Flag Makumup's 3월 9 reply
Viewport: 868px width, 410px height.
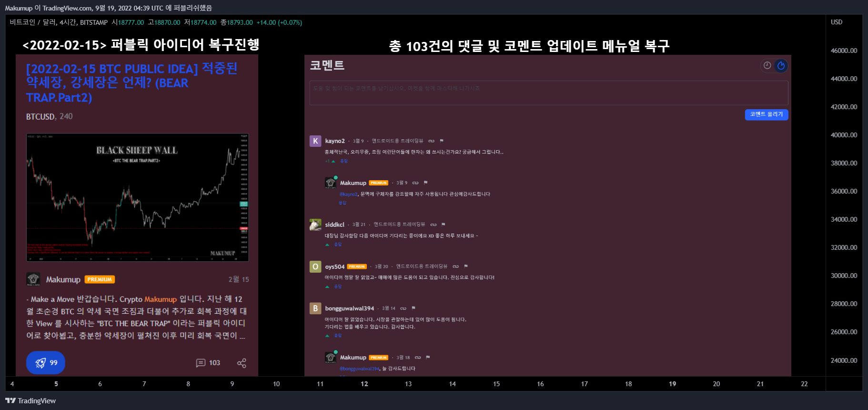[x=425, y=183]
